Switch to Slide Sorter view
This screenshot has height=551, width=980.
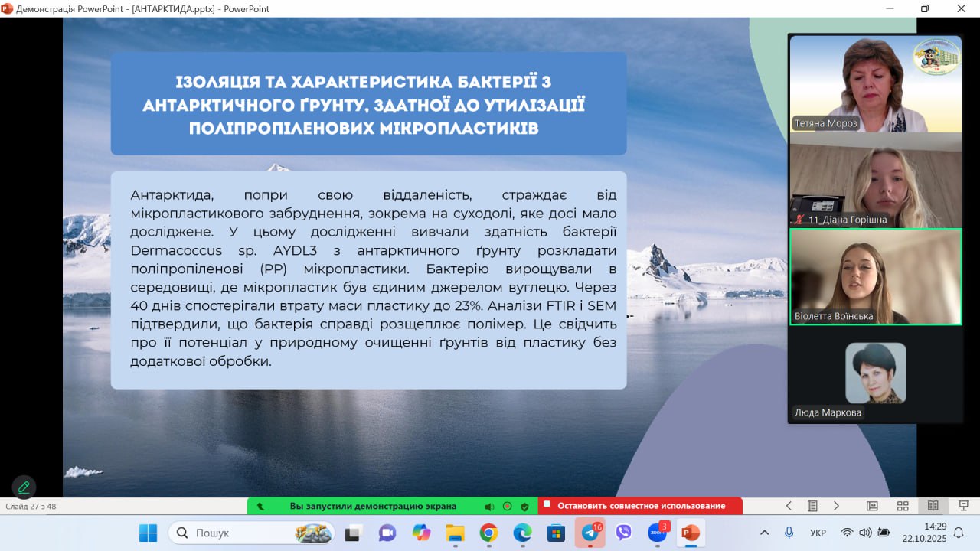[903, 506]
